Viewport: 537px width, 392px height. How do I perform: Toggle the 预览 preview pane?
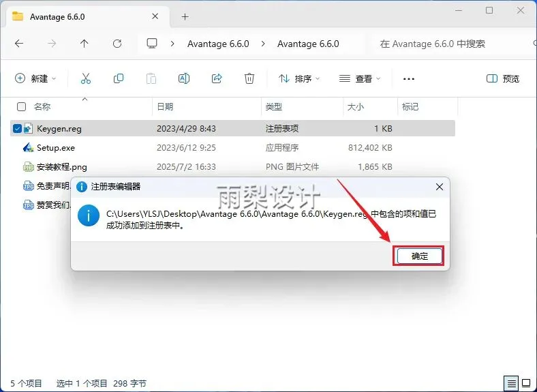(503, 78)
